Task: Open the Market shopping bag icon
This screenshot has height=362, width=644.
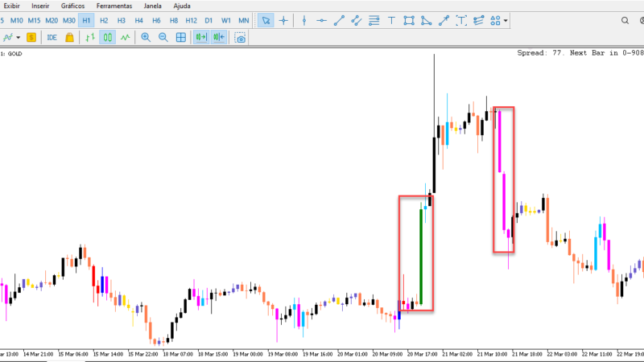Action: [69, 38]
